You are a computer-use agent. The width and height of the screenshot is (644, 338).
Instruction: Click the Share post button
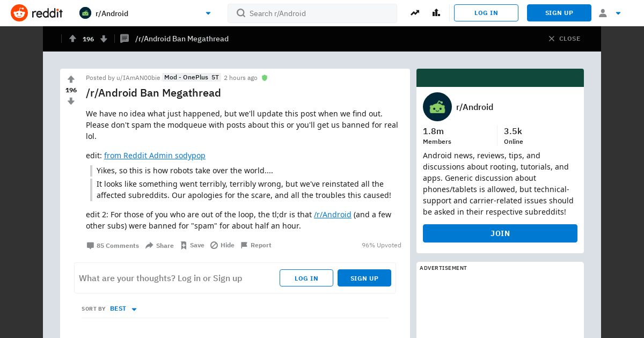click(x=159, y=245)
